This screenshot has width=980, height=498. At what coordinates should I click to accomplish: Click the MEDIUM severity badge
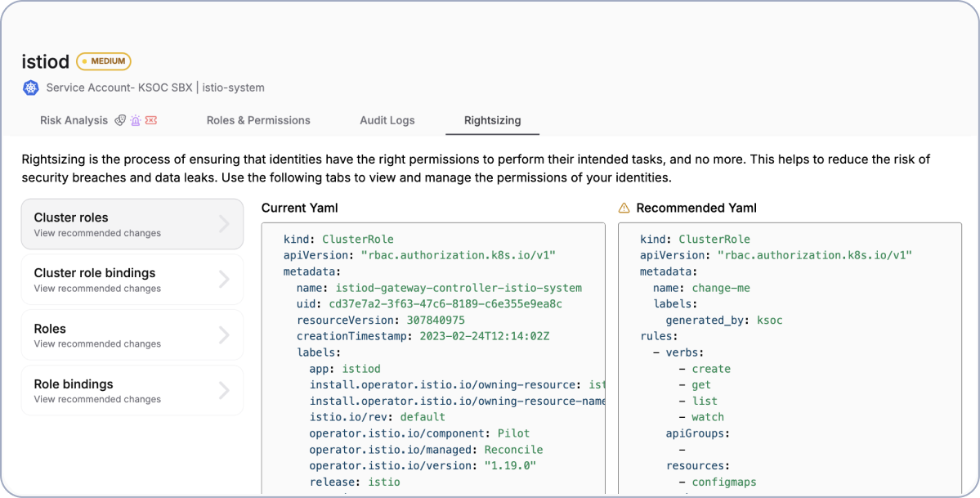coord(104,61)
